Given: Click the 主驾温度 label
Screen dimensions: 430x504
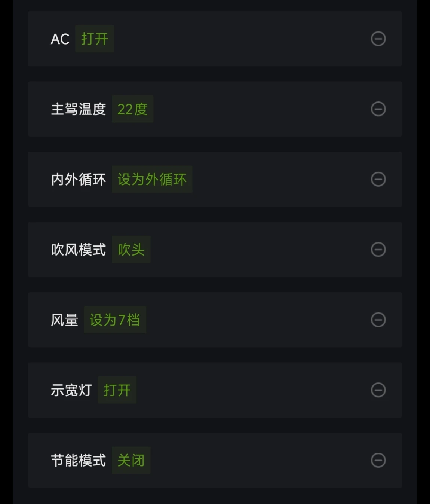Looking at the screenshot, I should tap(79, 109).
